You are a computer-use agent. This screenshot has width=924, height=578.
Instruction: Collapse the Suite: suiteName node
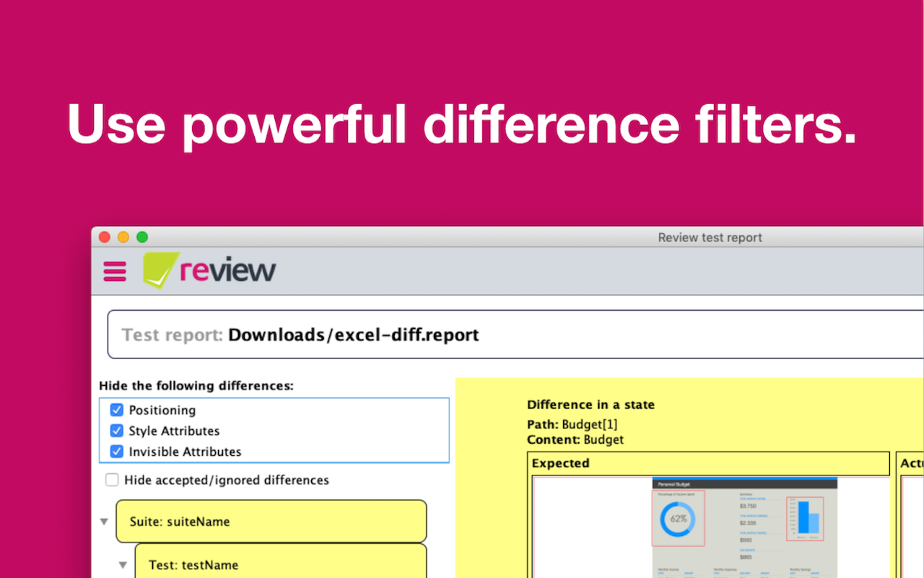pyautogui.click(x=104, y=522)
